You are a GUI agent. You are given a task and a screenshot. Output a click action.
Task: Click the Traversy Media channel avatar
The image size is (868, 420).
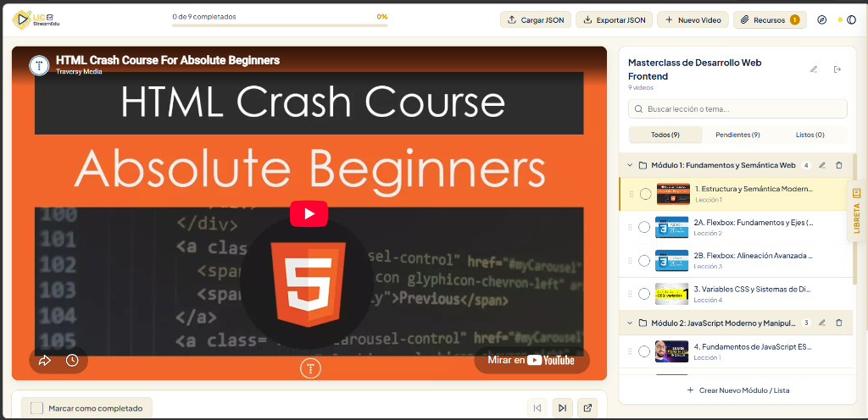tap(39, 66)
